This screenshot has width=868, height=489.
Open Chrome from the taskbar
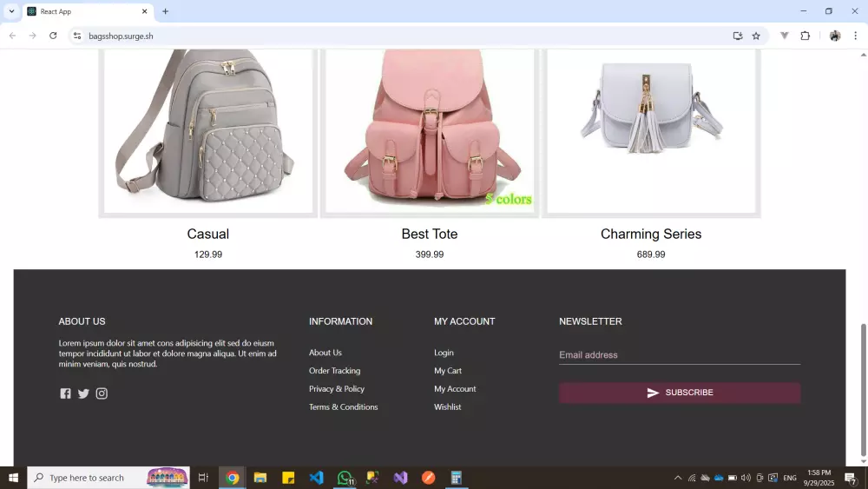(233, 478)
